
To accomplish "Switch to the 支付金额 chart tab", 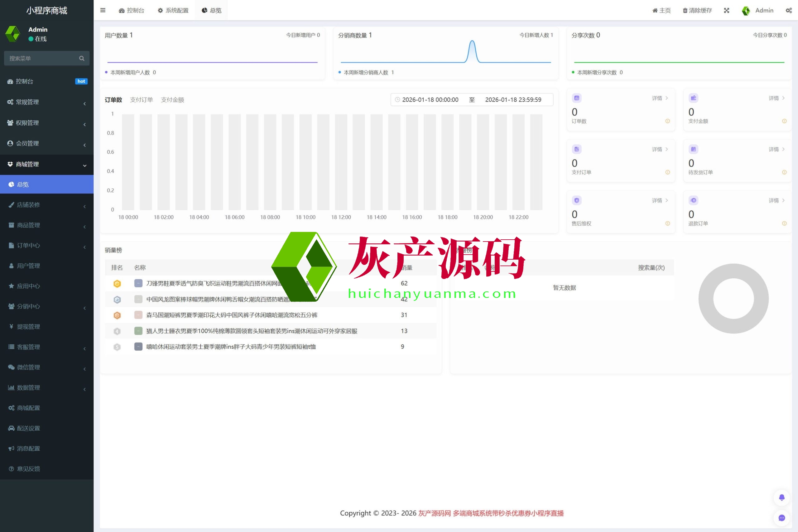I will pos(172,100).
